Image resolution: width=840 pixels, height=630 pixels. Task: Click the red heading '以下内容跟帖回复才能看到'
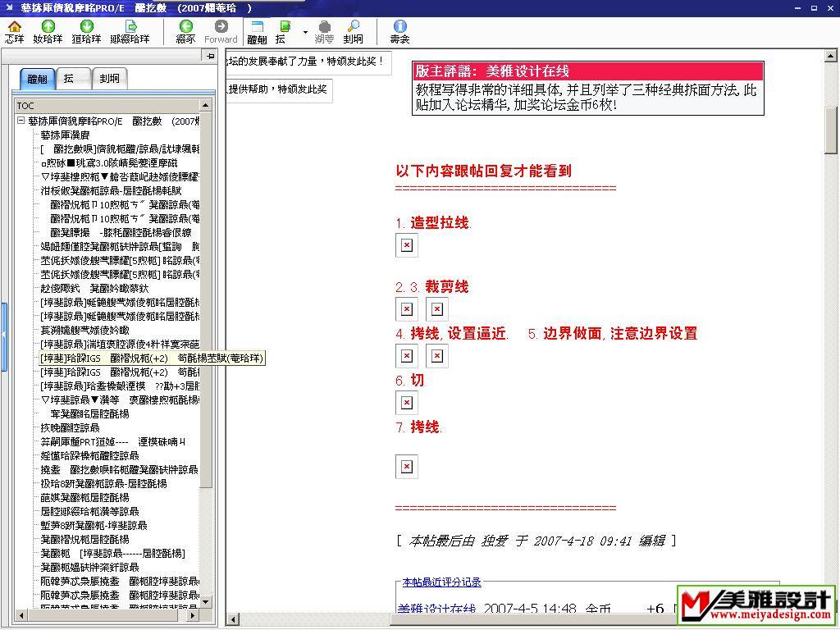click(484, 171)
